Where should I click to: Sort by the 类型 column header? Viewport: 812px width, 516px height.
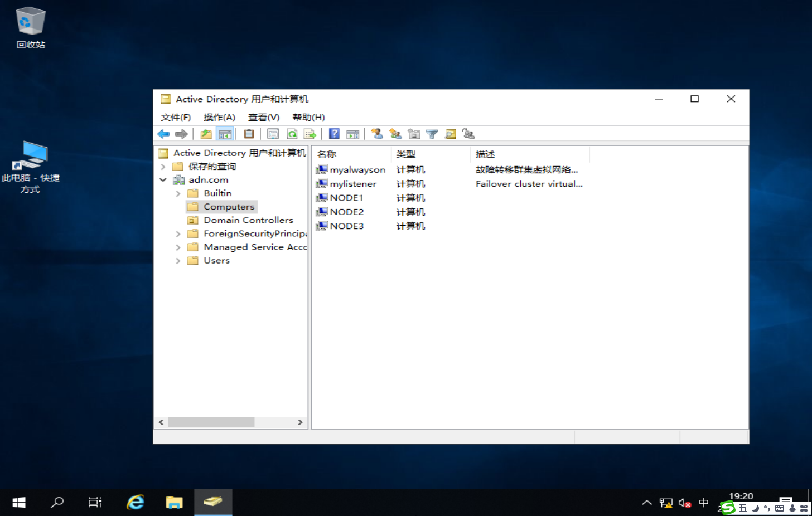(431, 154)
